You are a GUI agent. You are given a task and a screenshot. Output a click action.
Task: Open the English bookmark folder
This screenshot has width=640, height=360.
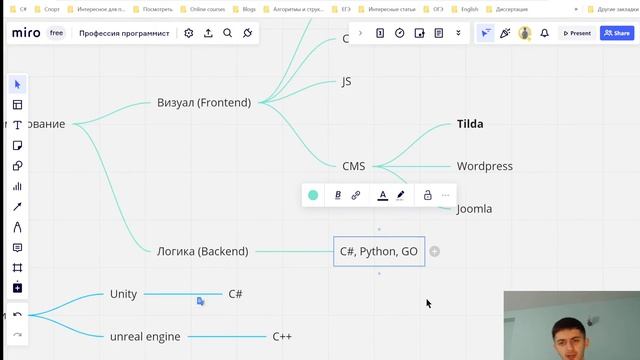pos(465,9)
